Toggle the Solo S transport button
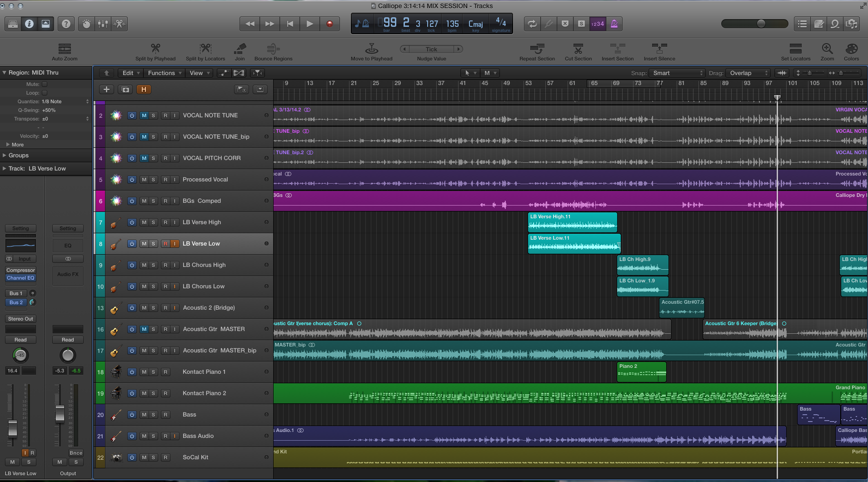Viewport: 868px width, 482px height. 581,24
